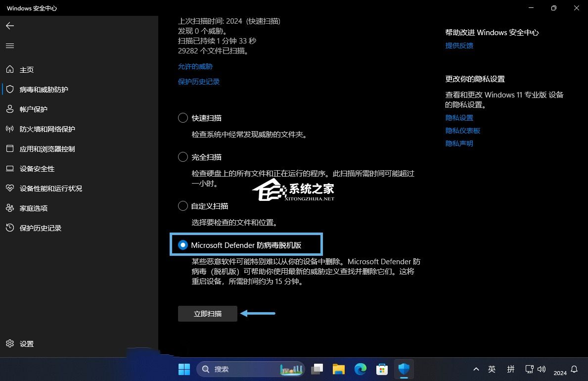The width and height of the screenshot is (588, 381).
Task: Open the 保护历史记录 link under scan results
Action: tap(198, 82)
